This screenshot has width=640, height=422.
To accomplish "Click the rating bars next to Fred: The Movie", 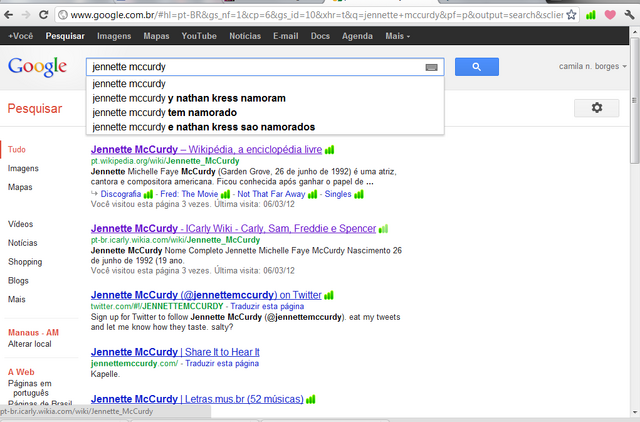I will (225, 194).
